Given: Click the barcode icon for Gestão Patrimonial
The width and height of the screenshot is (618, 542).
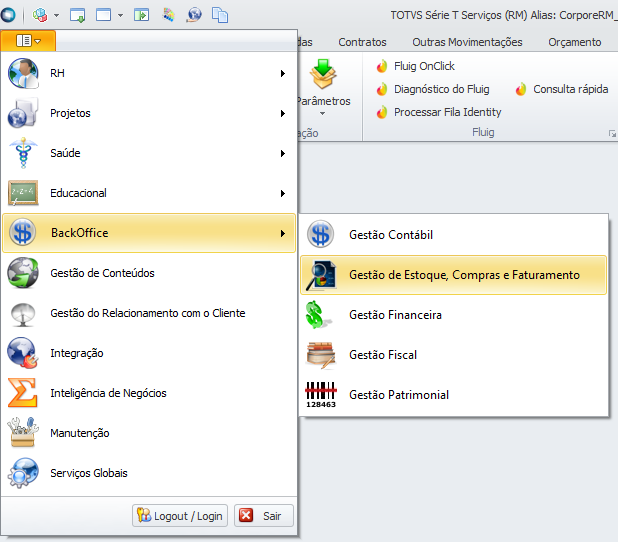Looking at the screenshot, I should (x=321, y=395).
